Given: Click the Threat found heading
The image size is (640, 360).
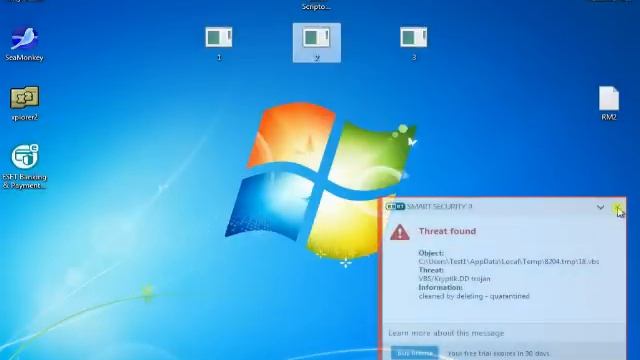Looking at the screenshot, I should (x=447, y=231).
